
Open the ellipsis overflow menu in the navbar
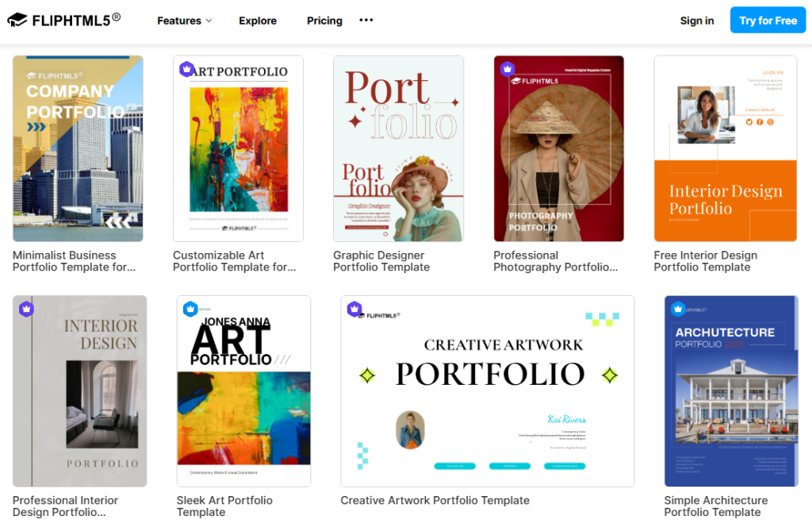pyautogui.click(x=366, y=21)
